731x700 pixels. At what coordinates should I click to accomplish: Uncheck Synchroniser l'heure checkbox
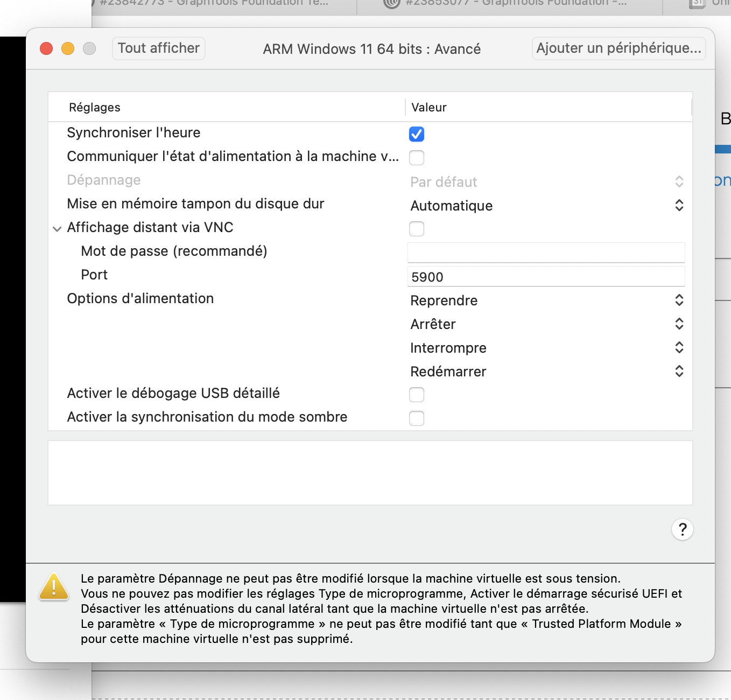pos(417,134)
